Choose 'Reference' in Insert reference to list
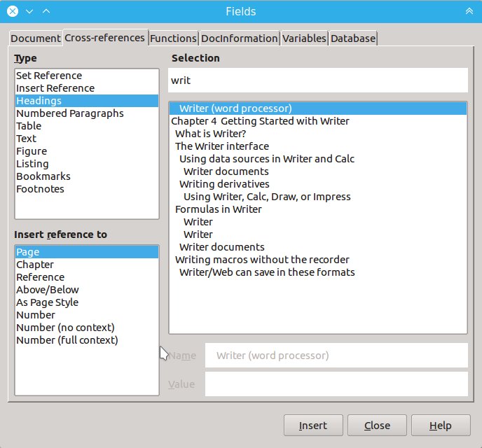The width and height of the screenshot is (482, 448). [x=87, y=277]
